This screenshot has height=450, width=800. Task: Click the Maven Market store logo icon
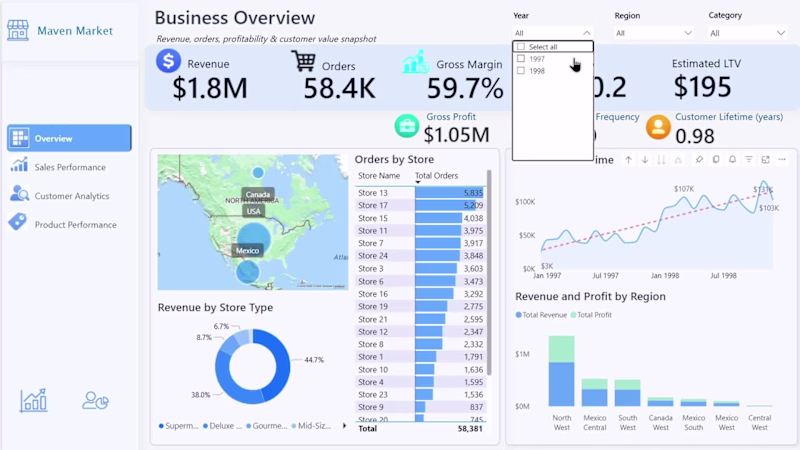click(x=18, y=31)
